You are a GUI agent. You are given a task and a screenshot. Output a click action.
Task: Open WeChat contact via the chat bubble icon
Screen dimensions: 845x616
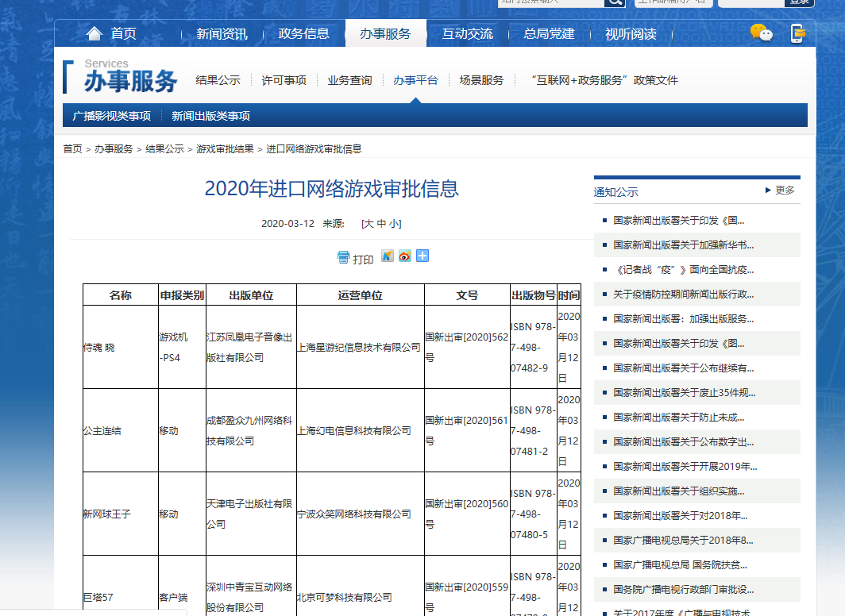pos(762,33)
